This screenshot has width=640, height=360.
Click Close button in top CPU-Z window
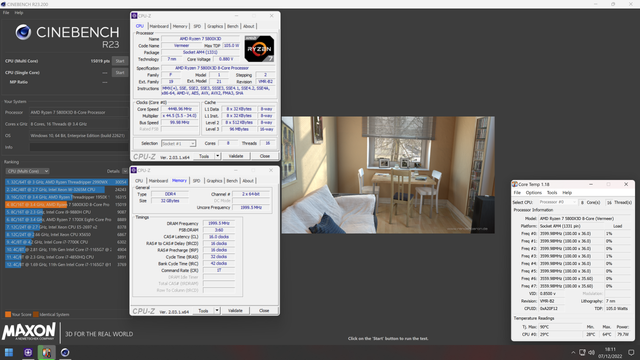[x=264, y=156]
